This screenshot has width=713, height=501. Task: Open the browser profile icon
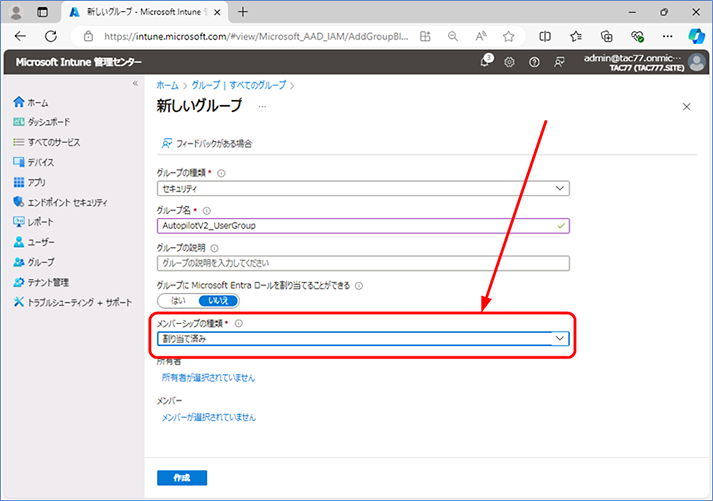pos(16,12)
